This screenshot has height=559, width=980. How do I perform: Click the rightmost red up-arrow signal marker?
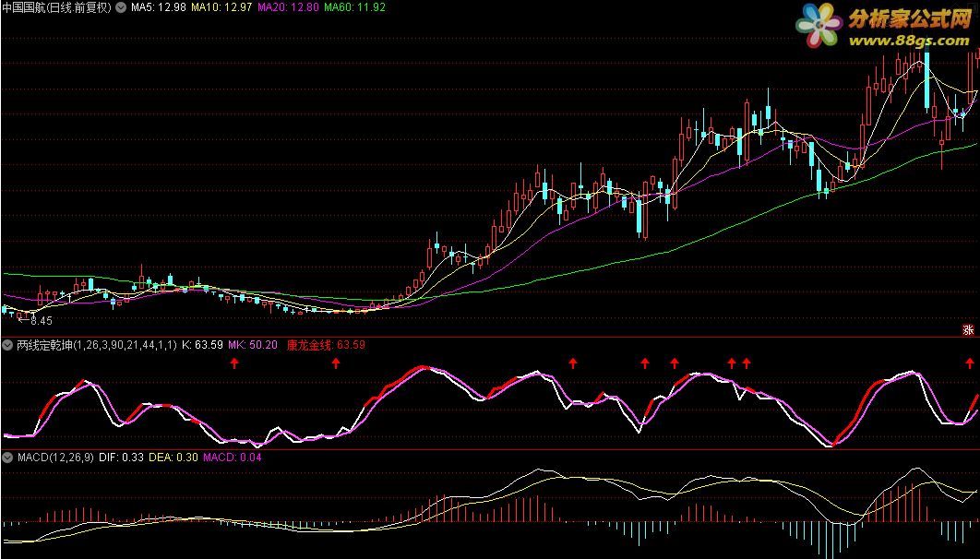(x=969, y=363)
